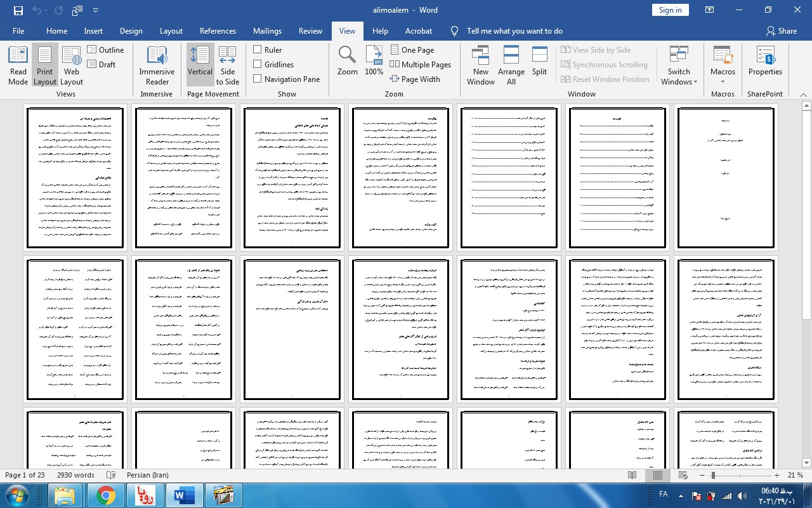The width and height of the screenshot is (812, 508).
Task: Click the zoom slider in status bar
Action: pos(713,475)
